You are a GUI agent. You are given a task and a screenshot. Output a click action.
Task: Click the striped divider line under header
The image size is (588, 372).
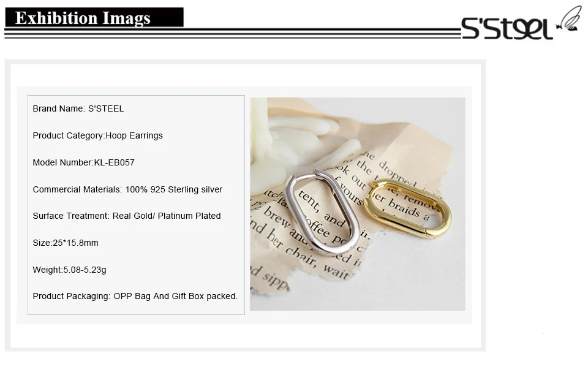click(233, 33)
